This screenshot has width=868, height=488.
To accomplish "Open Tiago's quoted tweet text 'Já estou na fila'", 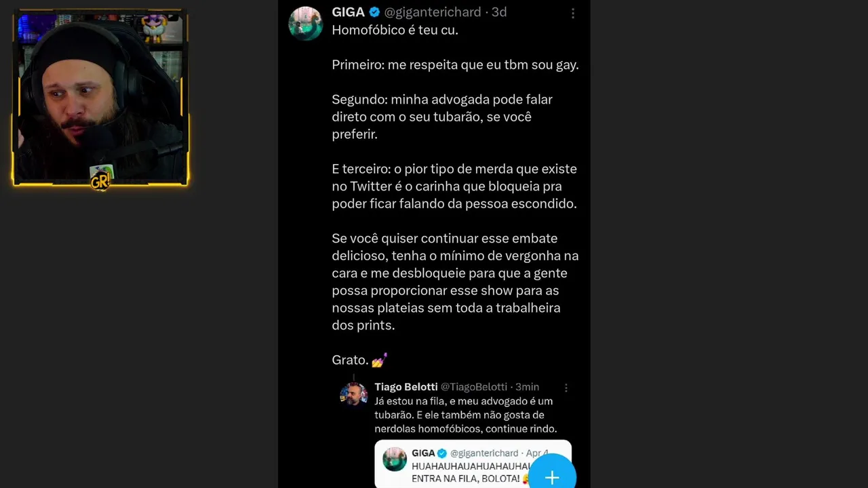I will (466, 415).
